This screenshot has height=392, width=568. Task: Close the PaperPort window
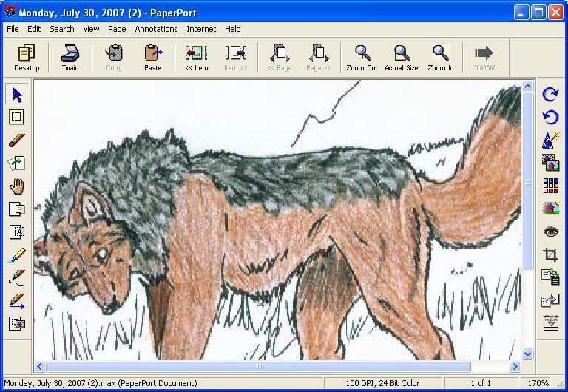[x=555, y=13]
